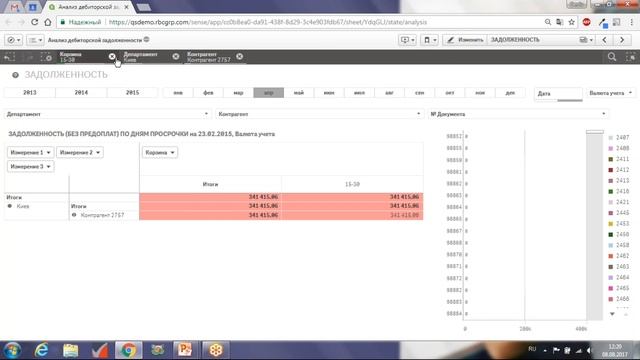The width and height of the screenshot is (640, 360).
Task: Go to next sheet arrow
Action: coord(622,40)
